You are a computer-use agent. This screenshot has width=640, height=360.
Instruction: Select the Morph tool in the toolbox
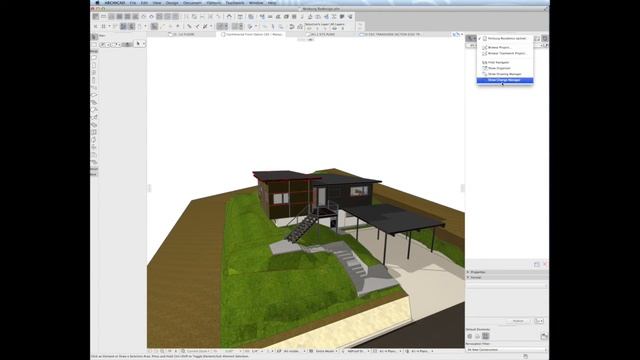(93, 140)
